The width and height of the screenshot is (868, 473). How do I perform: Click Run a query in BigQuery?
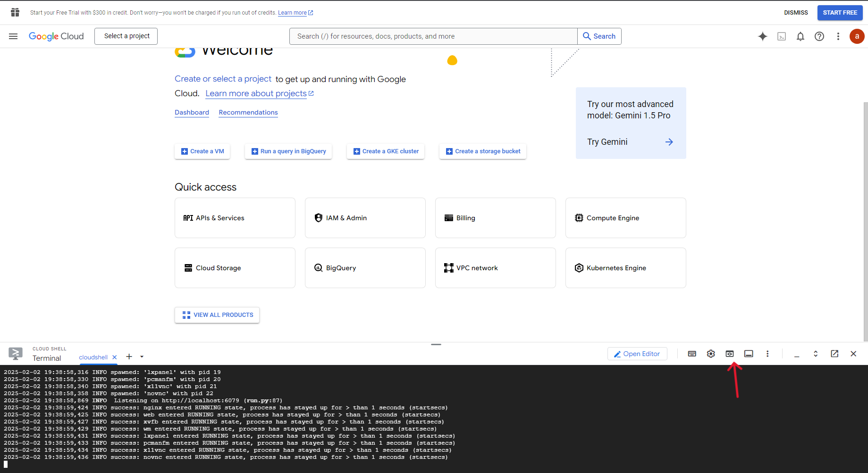pyautogui.click(x=288, y=151)
